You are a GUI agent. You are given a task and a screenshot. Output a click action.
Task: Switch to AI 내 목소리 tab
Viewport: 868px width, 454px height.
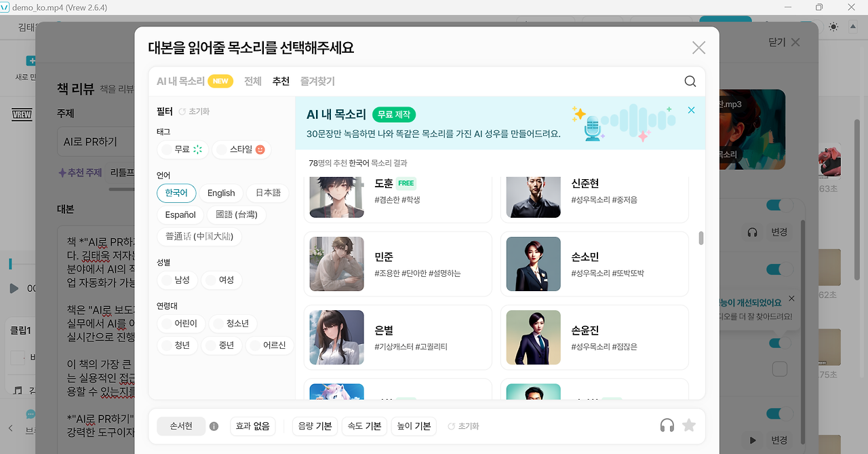click(x=195, y=81)
